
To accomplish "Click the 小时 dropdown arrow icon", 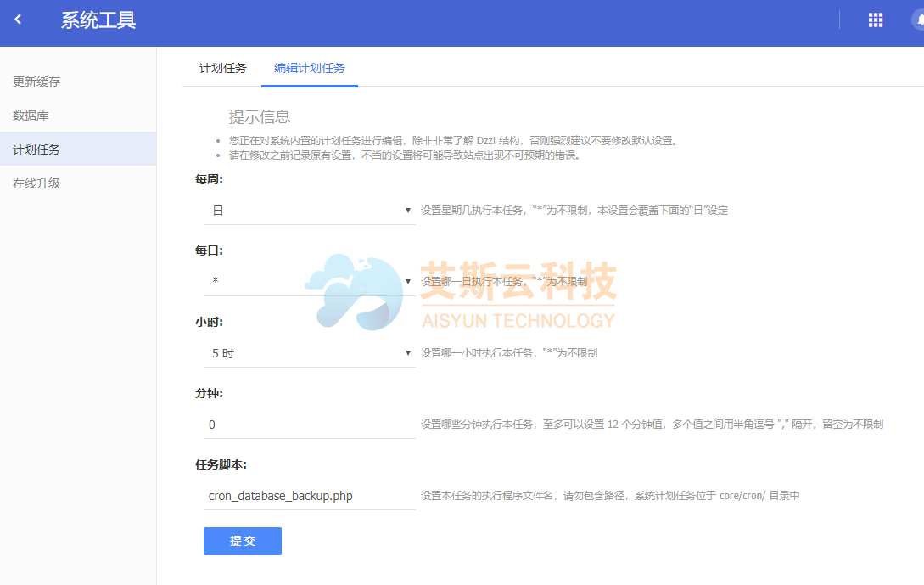I will pos(408,353).
